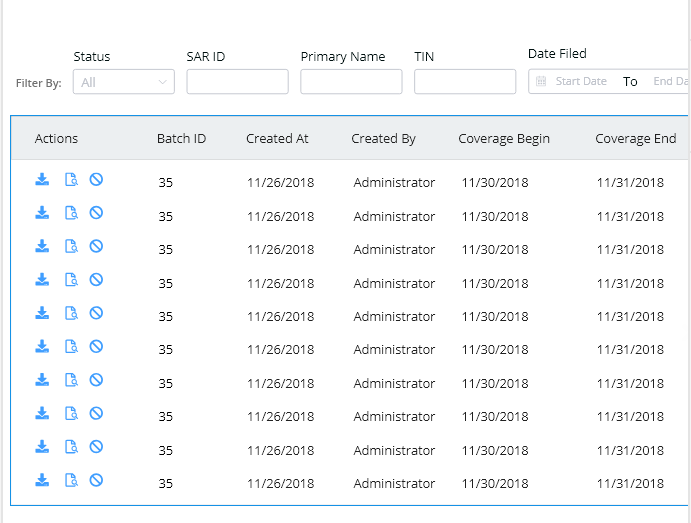Sort by Batch ID column header
This screenshot has width=691, height=523.
pos(181,139)
